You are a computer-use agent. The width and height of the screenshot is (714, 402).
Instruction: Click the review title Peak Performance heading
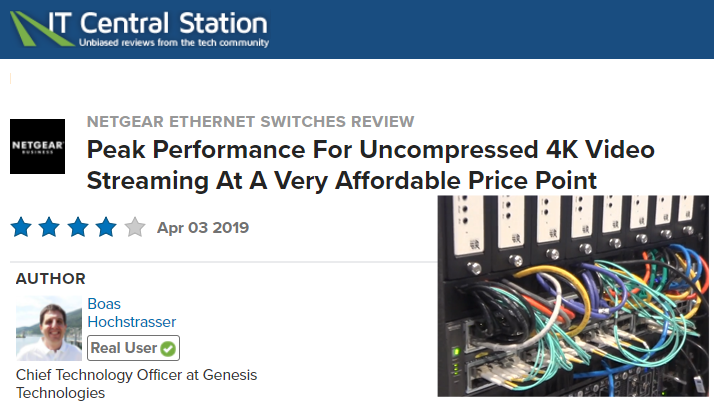pyautogui.click(x=371, y=165)
